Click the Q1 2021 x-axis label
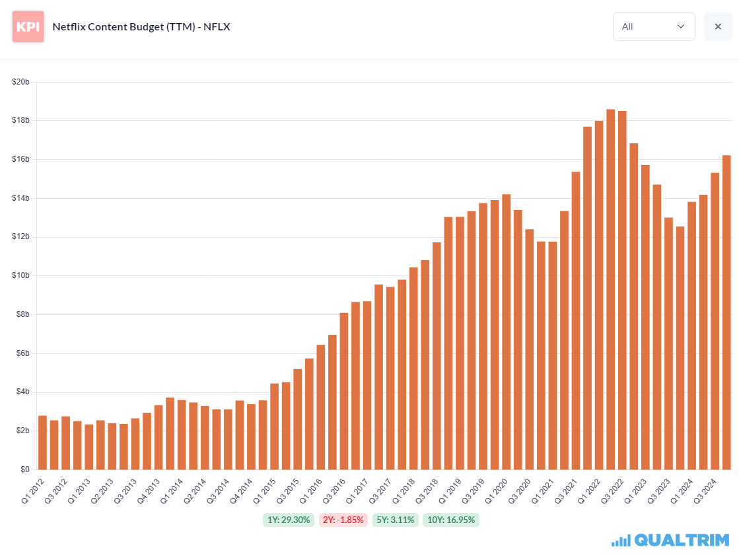 [x=542, y=491]
